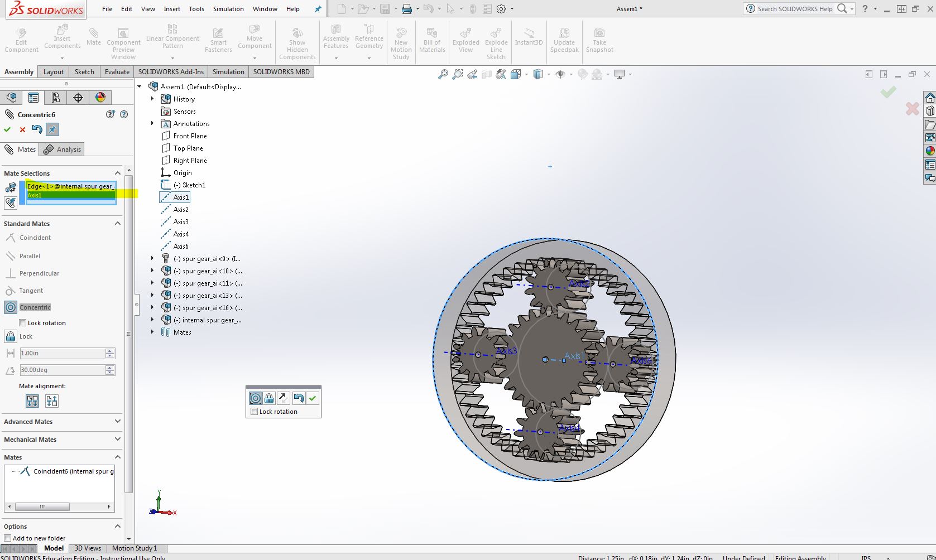This screenshot has width=936, height=560.
Task: Expand the History tree node
Action: (152, 99)
